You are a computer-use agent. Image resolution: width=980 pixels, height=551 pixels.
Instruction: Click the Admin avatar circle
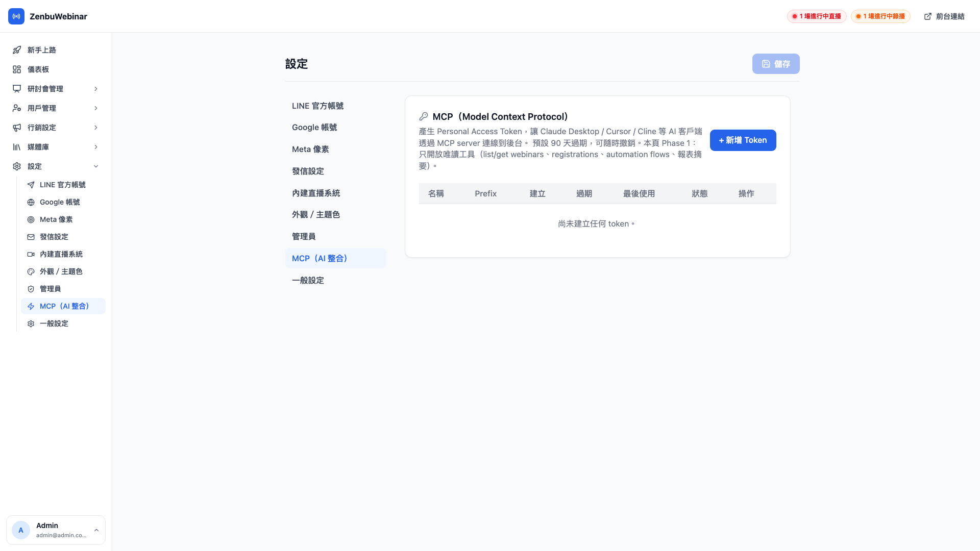pos(21,530)
